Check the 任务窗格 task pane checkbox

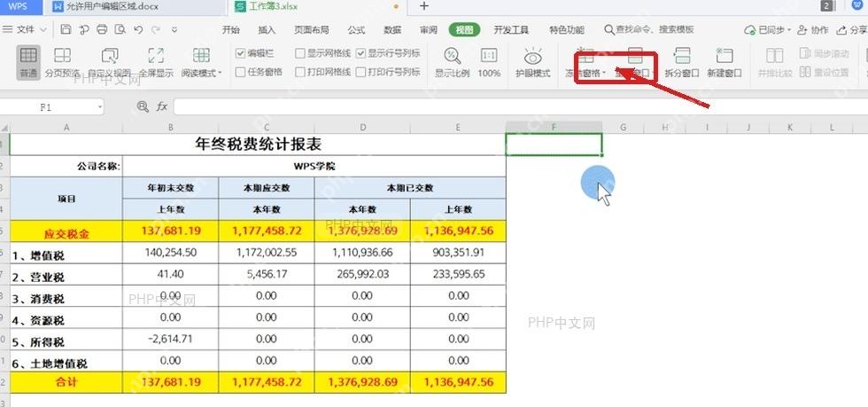(x=240, y=72)
